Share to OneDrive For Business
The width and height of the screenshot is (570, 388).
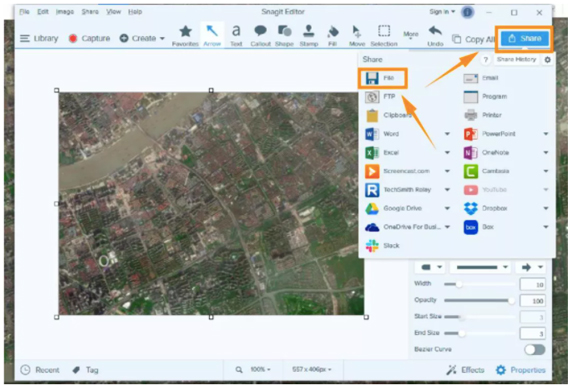(402, 227)
